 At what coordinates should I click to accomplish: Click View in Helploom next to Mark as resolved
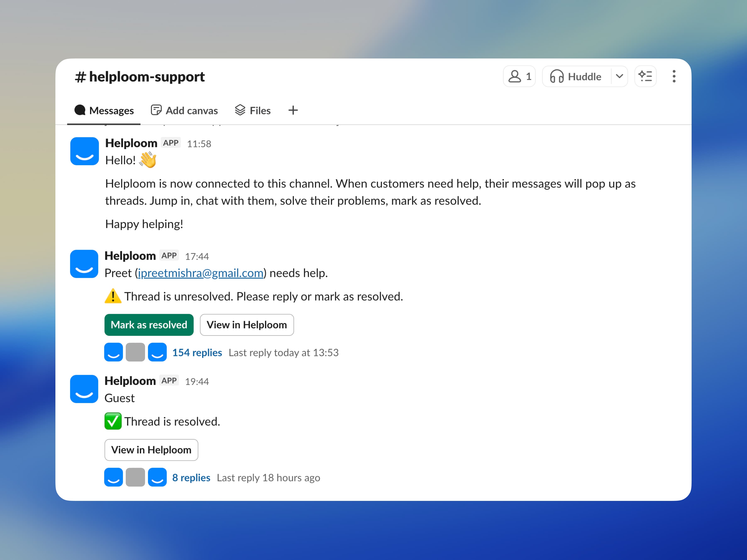[x=247, y=325]
